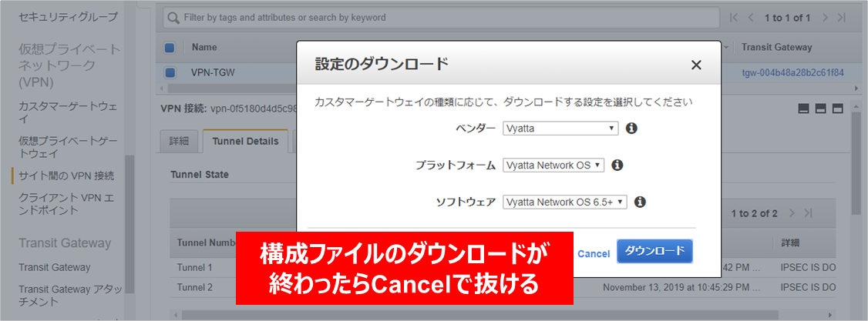Click the keyword filter search field
The width and height of the screenshot is (868, 321).
click(x=439, y=17)
